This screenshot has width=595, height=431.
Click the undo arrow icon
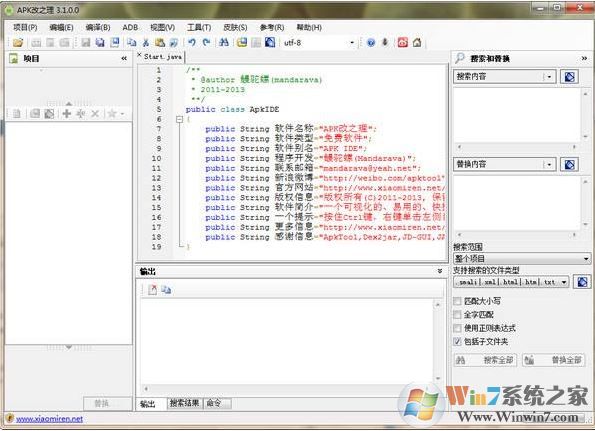point(192,42)
